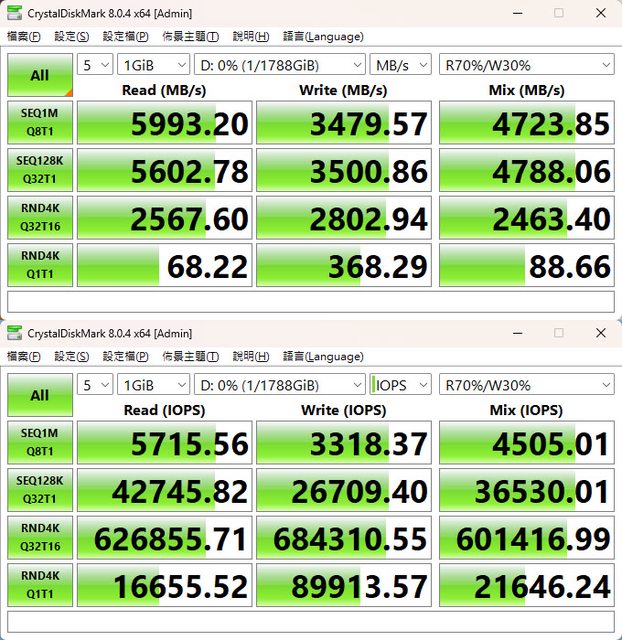This screenshot has height=640, width=622.
Task: Click the CrystalDiskMark icon in top window title bar
Action: click(14, 13)
